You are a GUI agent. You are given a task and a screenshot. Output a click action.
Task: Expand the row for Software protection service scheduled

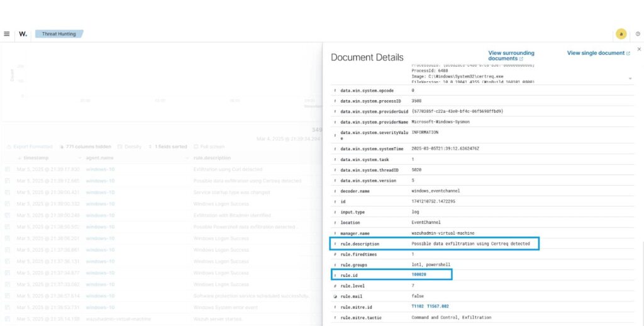[x=7, y=296]
